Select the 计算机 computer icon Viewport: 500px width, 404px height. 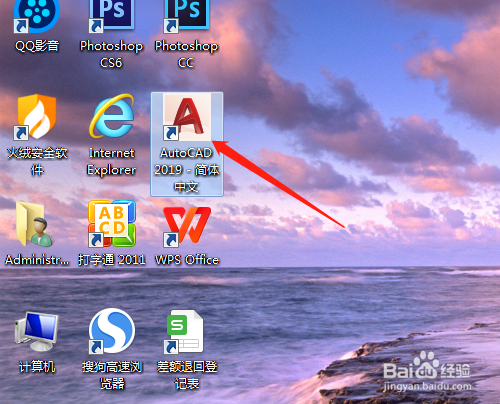click(37, 331)
